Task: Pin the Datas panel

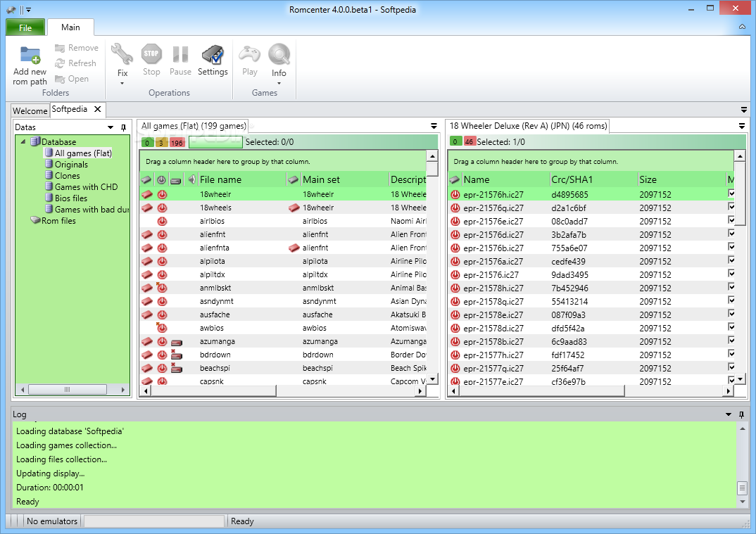Action: tap(123, 127)
